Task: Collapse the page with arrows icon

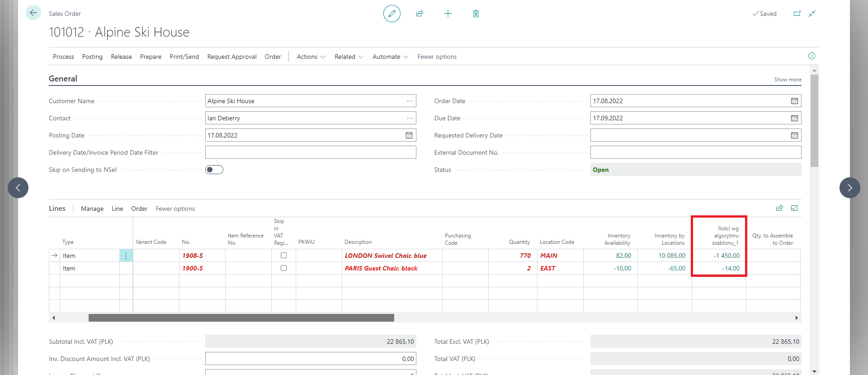Action: 812,14
